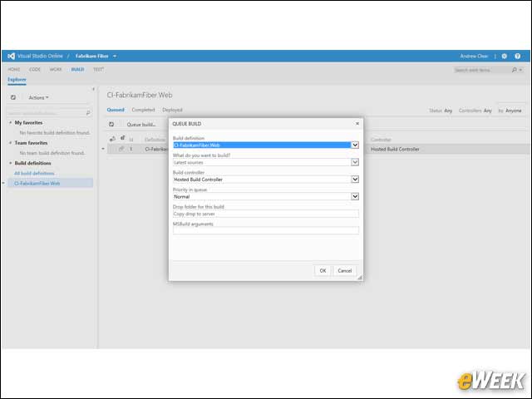Image resolution: width=532 pixels, height=399 pixels.
Task: Expand the build row arrow
Action: (103, 149)
